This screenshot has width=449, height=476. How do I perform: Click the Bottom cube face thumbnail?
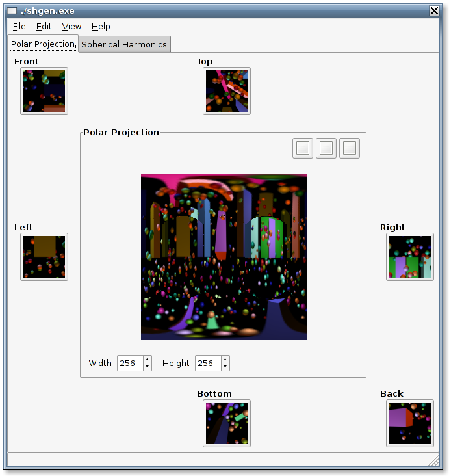227,423
